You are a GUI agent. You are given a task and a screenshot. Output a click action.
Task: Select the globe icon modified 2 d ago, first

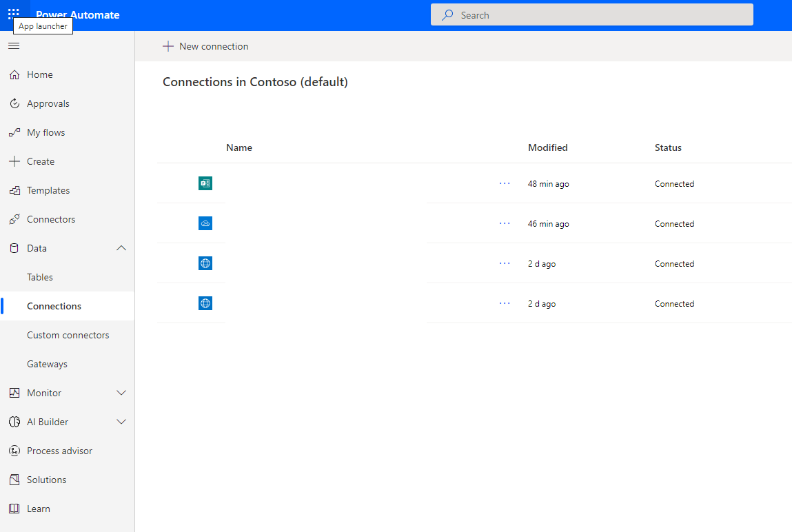tap(205, 263)
